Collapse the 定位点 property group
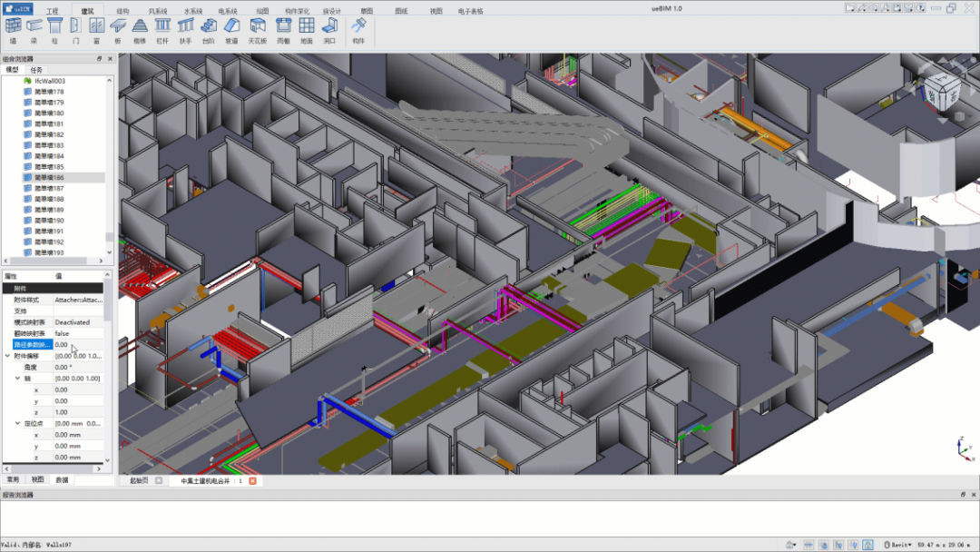This screenshot has width=980, height=552. click(x=17, y=423)
